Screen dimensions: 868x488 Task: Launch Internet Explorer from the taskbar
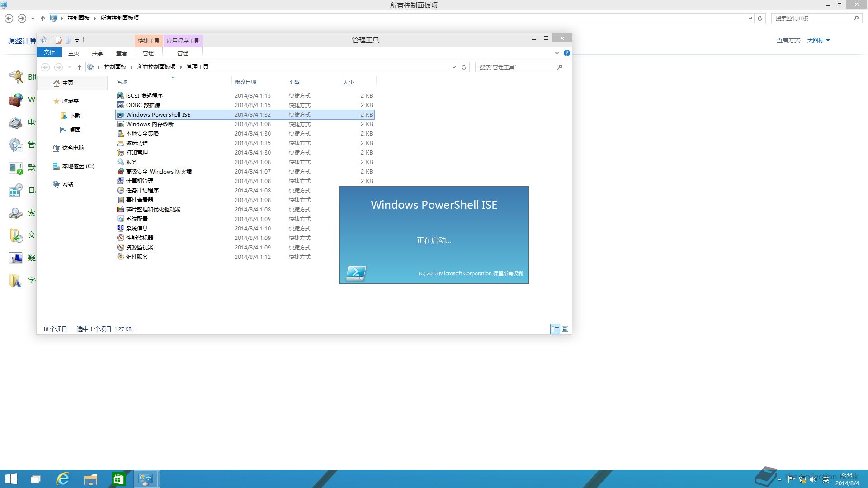(x=62, y=479)
